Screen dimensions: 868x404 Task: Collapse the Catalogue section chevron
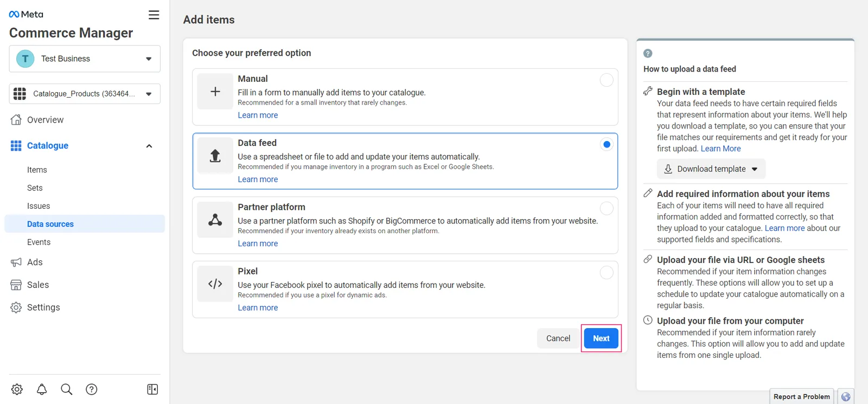(x=149, y=146)
